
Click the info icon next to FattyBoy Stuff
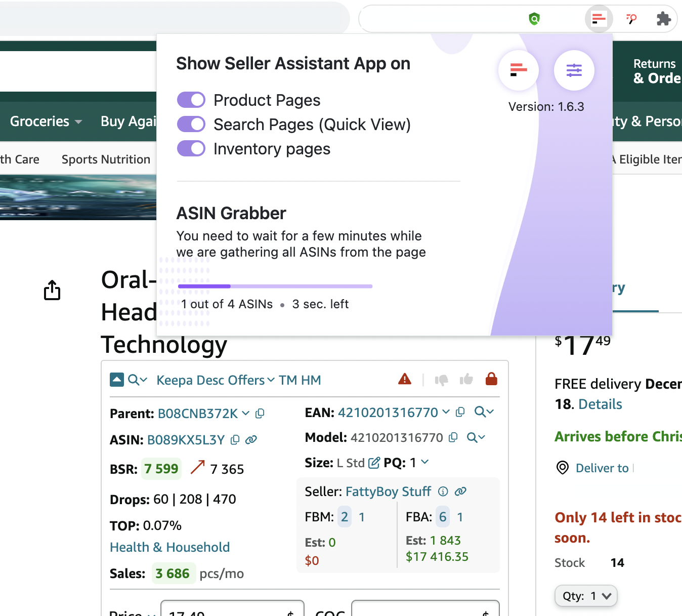tap(443, 491)
